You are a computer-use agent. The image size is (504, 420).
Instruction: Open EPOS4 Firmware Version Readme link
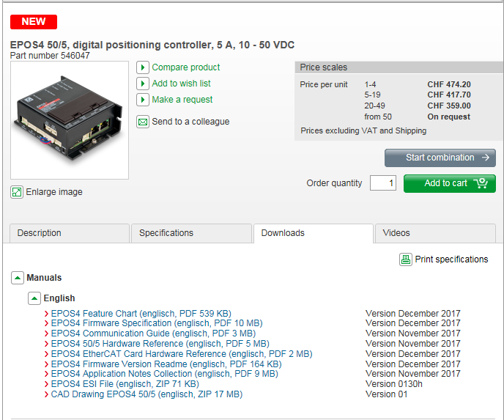166,364
